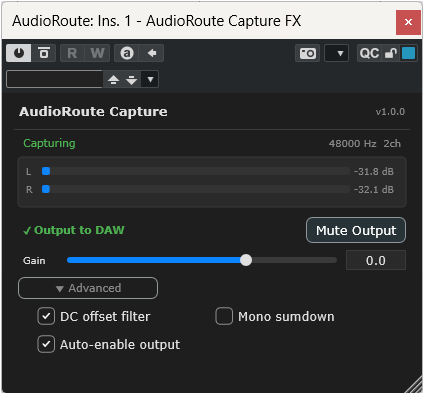Click the 48000 Hz 2ch text
Screen dimensions: 424x394
coord(365,144)
